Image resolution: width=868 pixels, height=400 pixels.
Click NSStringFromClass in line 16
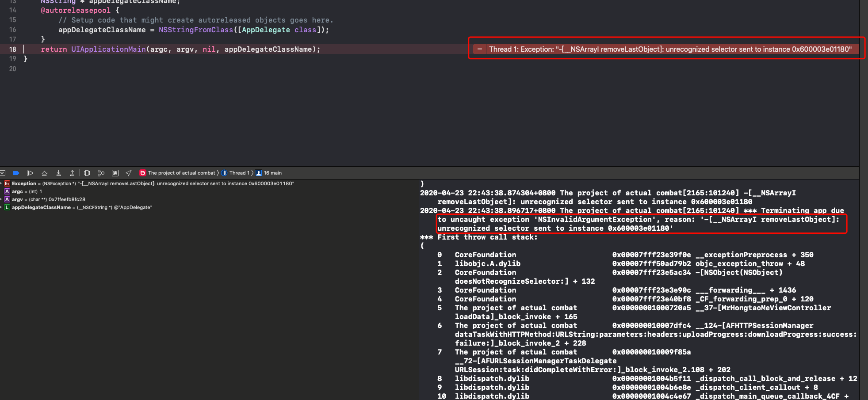[x=196, y=30]
